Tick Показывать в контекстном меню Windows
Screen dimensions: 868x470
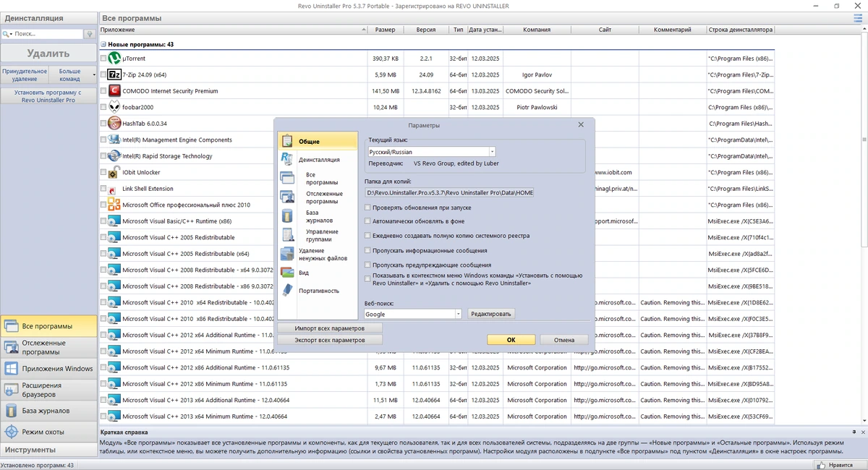coord(367,279)
